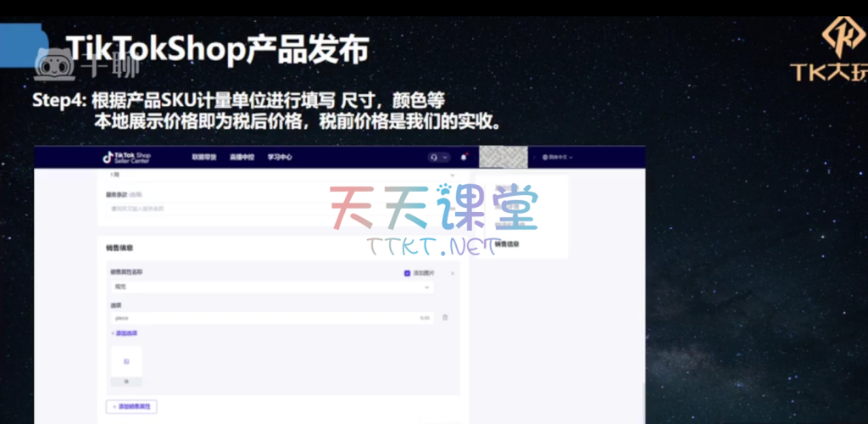
Task: Expand the 规范 attribute name dropdown
Action: (270, 287)
